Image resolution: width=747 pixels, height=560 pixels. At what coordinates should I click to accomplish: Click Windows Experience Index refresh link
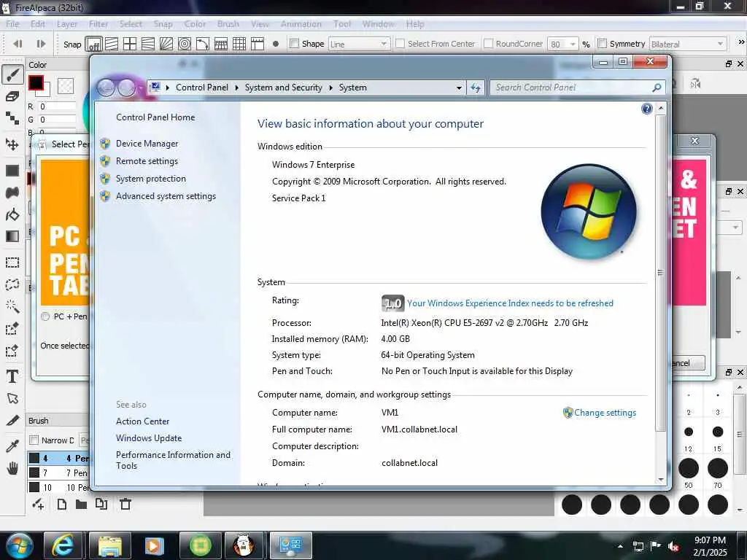510,303
